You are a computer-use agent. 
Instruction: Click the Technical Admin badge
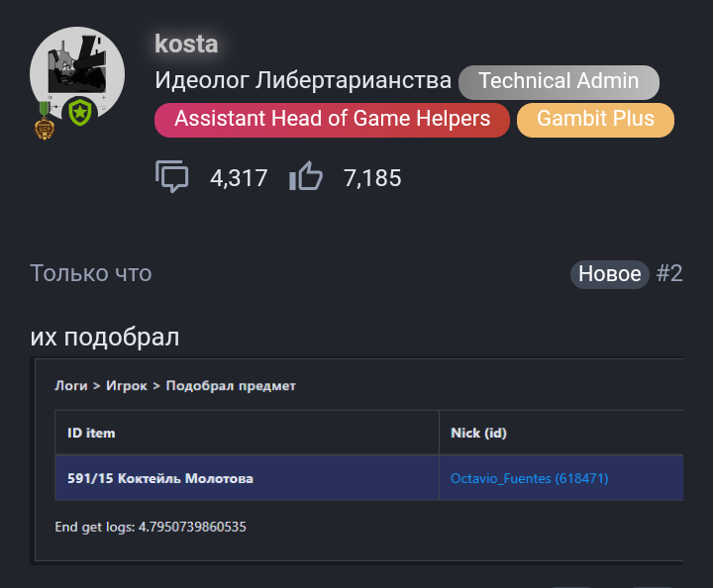(559, 81)
